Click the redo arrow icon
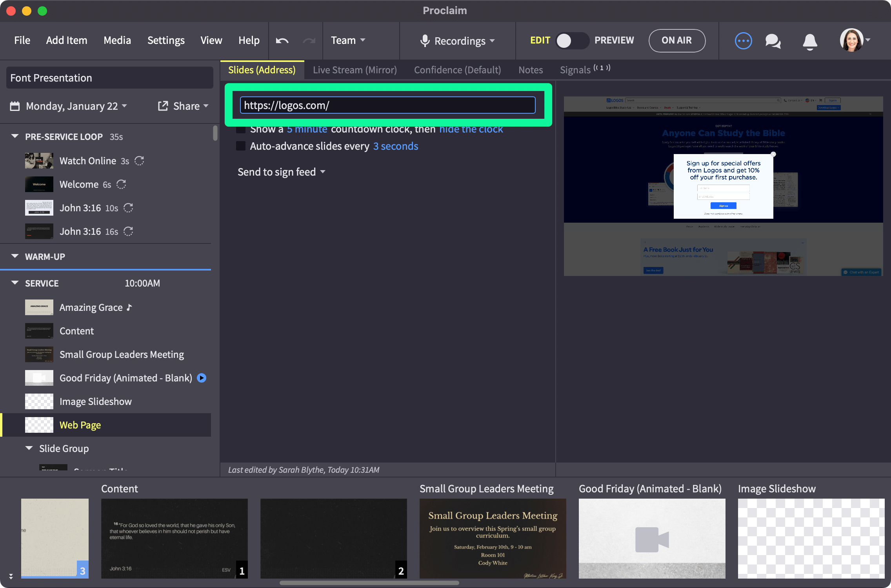This screenshot has width=891, height=588. 309,41
